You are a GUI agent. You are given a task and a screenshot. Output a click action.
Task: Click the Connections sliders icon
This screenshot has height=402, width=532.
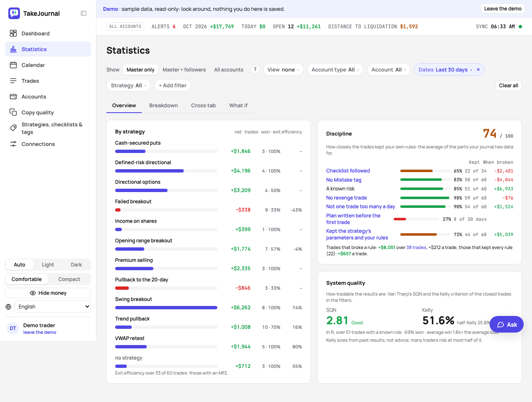[13, 144]
